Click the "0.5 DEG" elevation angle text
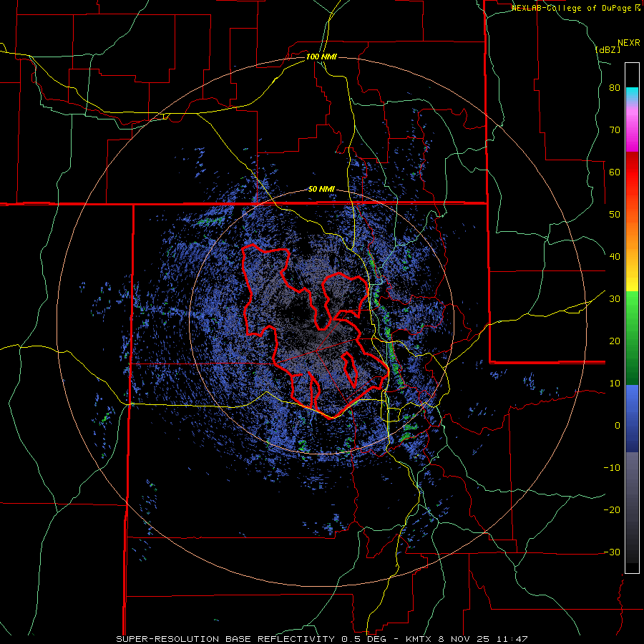 [x=364, y=639]
